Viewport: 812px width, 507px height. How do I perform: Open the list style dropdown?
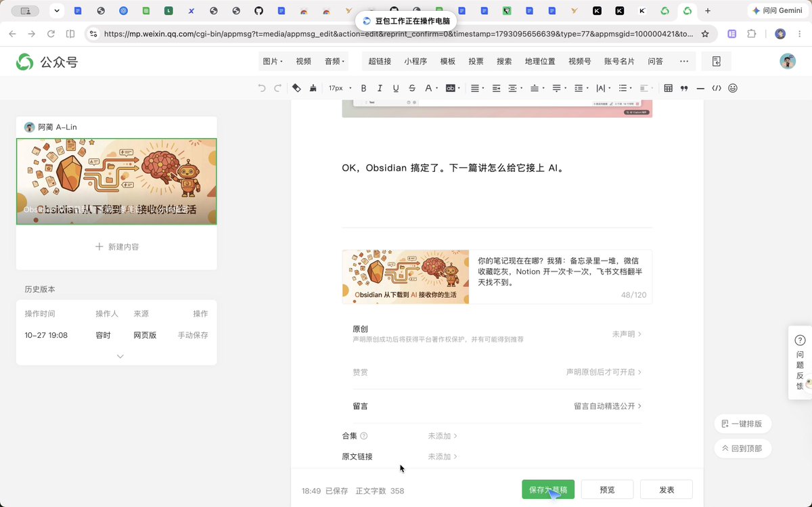click(625, 88)
